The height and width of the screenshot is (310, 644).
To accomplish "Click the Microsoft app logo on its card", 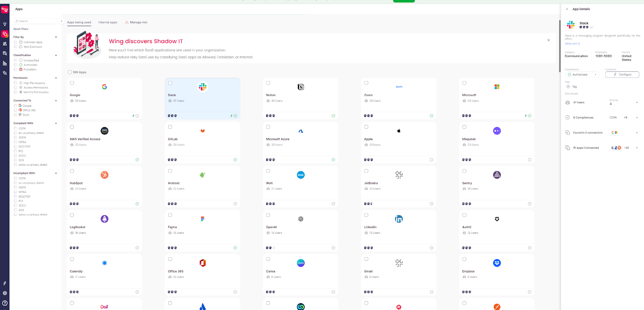I will pos(497,87).
